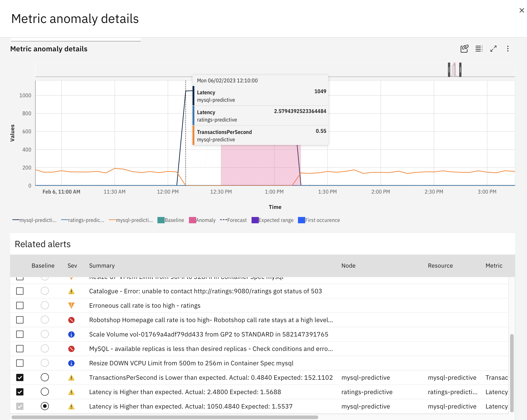Expand the chart to full screen

(493, 49)
